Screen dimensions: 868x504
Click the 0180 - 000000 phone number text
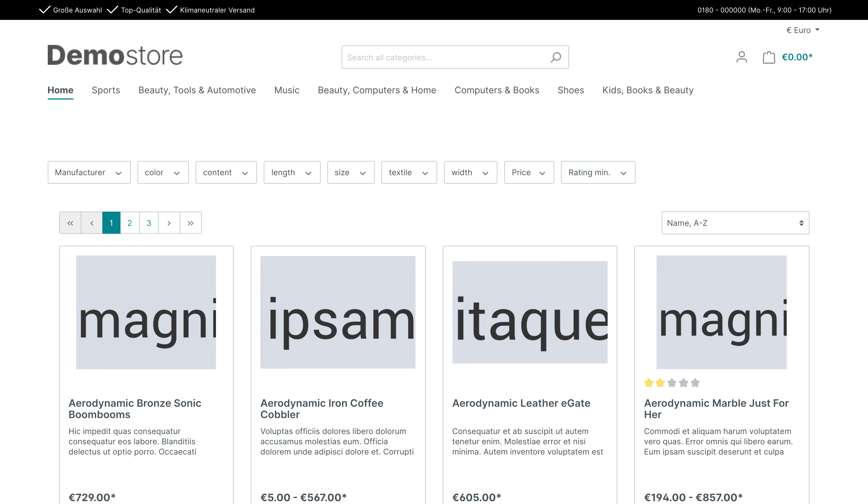[x=764, y=10]
